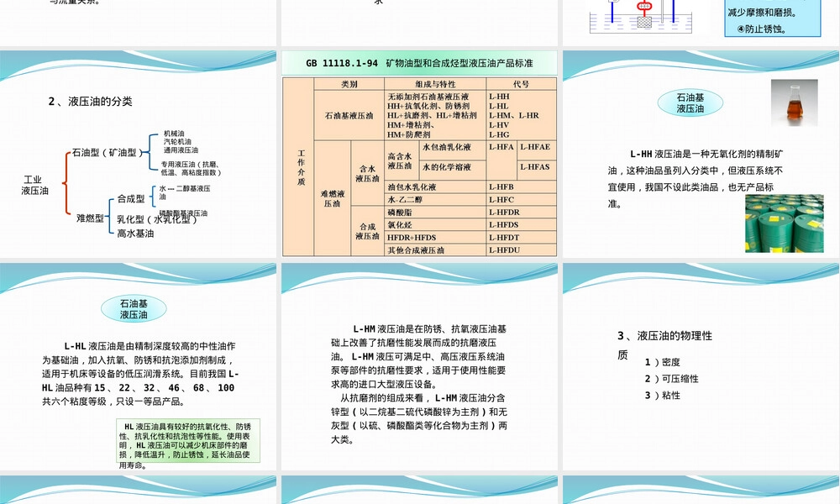
Task: Click the L-HH 液压油 description paragraph
Action: [696, 179]
